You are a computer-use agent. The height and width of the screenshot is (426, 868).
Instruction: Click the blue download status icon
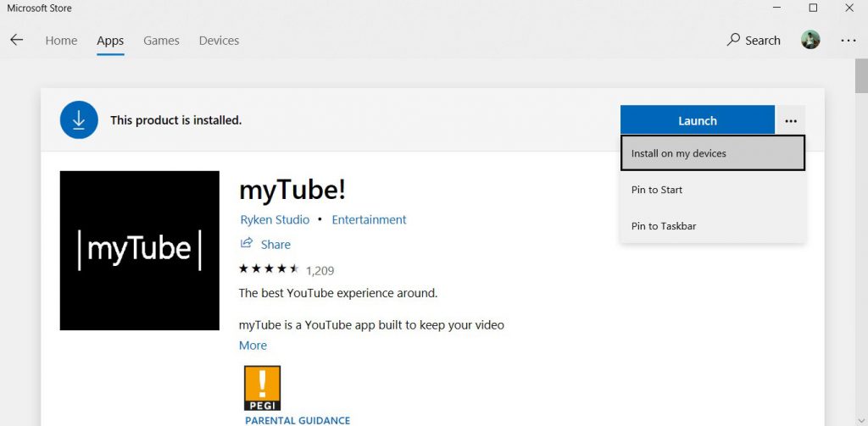point(79,119)
